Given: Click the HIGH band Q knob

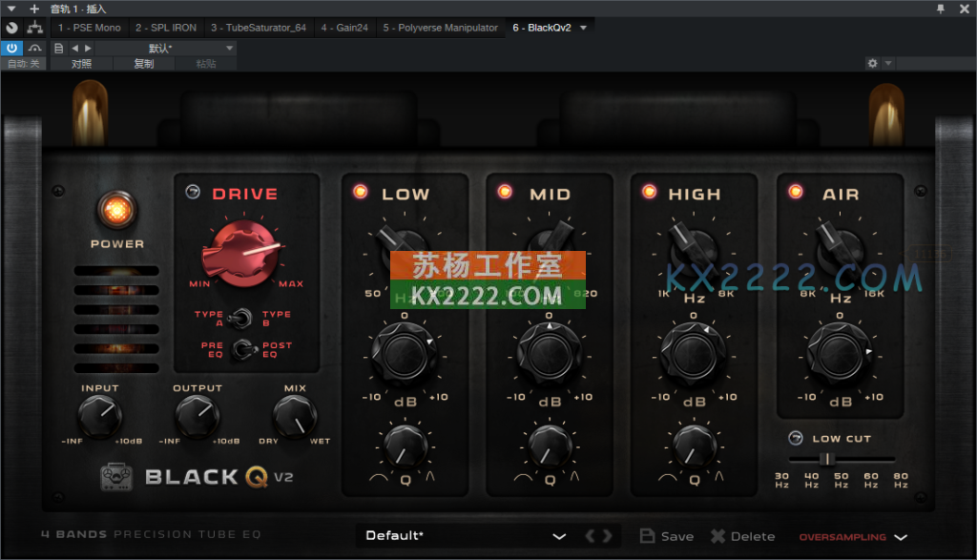Looking at the screenshot, I should [x=695, y=447].
